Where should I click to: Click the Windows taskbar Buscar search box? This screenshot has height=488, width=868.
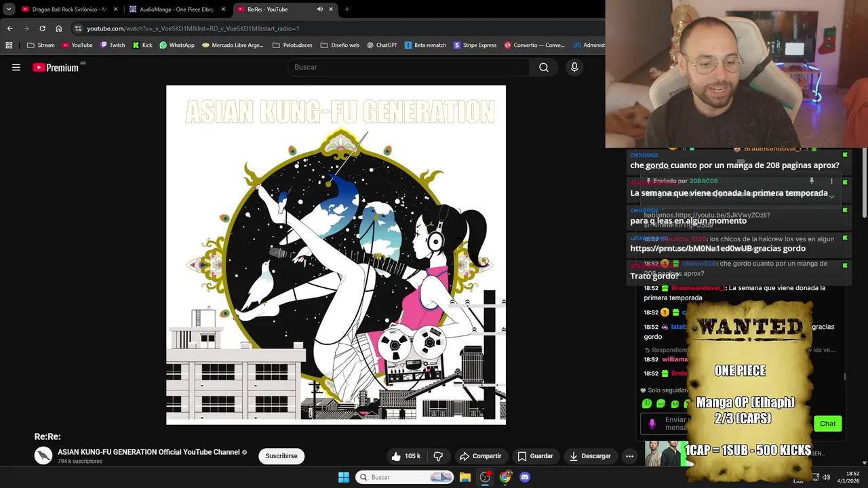[405, 477]
